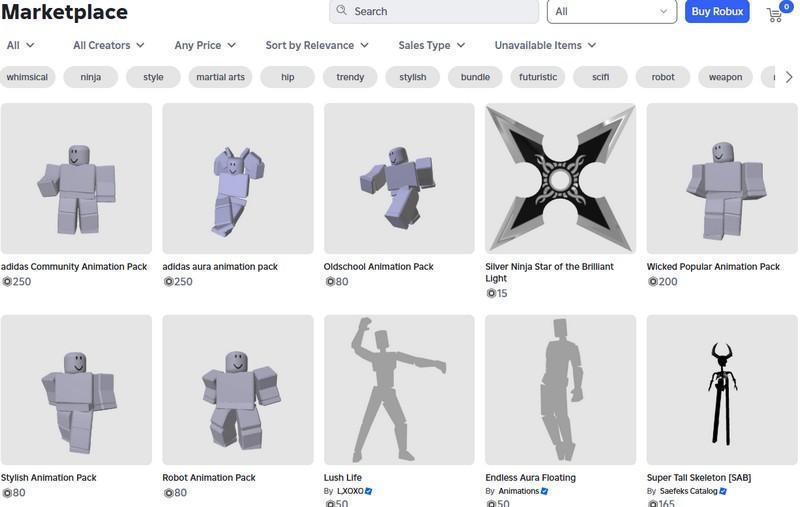The image size is (800, 507).
Task: Open Super Tall Skeleton item image
Action: click(x=721, y=390)
